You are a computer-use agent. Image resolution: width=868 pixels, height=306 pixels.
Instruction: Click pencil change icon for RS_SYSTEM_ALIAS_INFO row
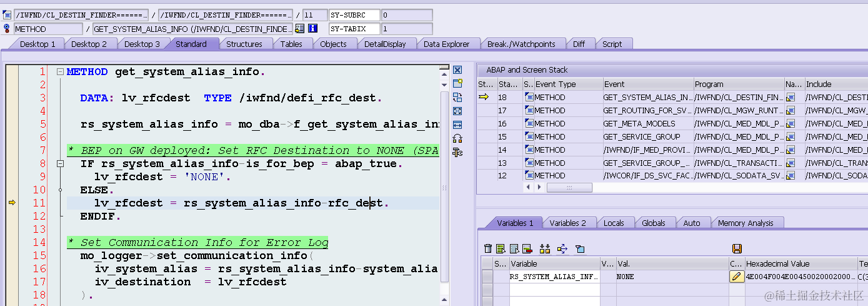(737, 276)
